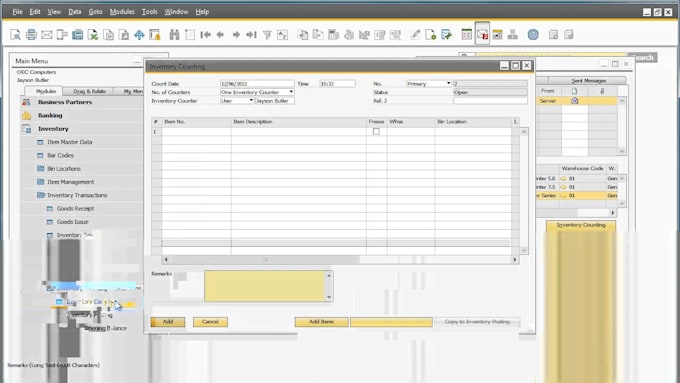Go to the next record arrow
The height and width of the screenshot is (383, 680).
pos(236,35)
